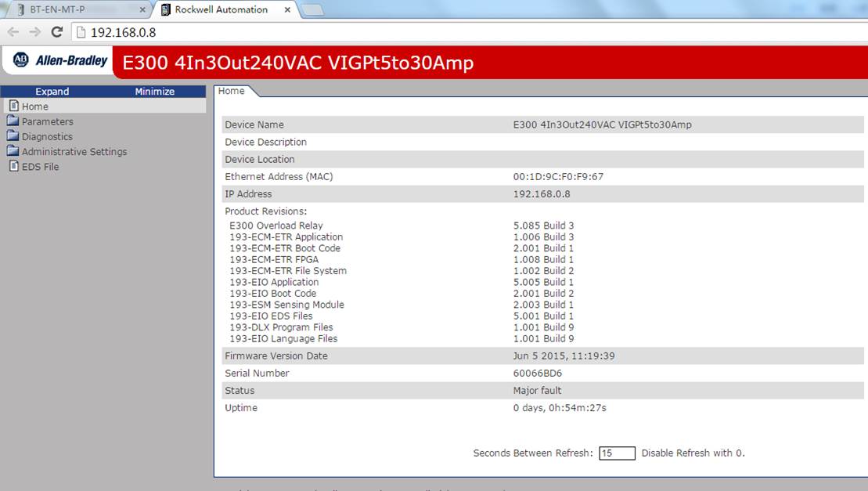Minimize the sidebar navigation tree

pos(154,92)
